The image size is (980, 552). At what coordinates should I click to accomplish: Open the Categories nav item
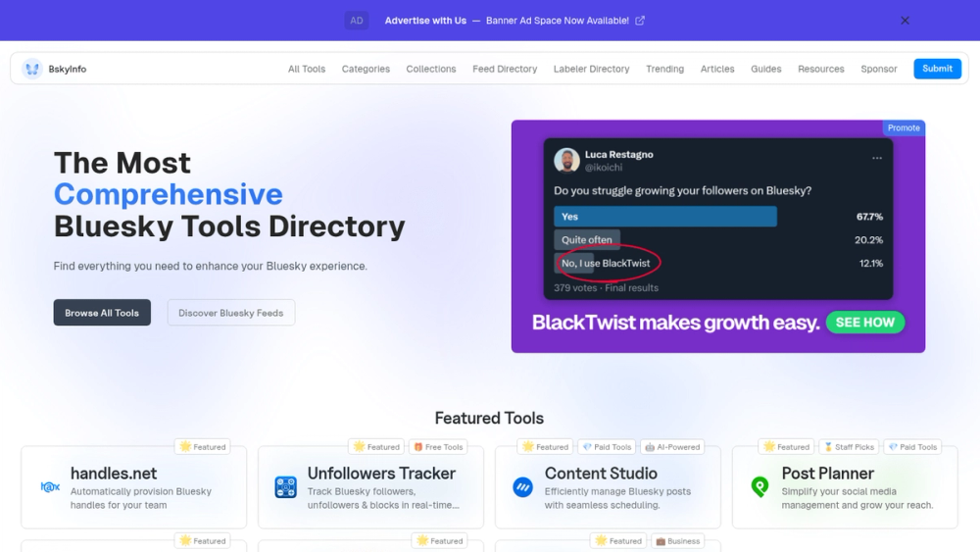(x=366, y=69)
